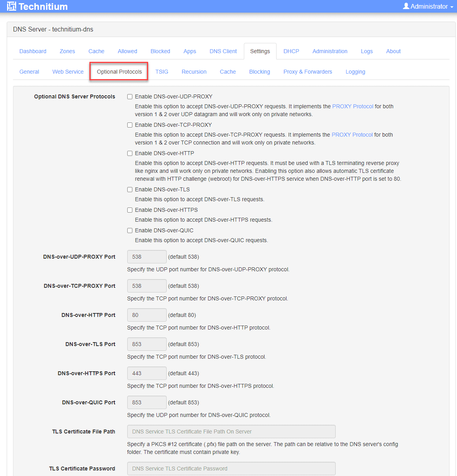
Task: Follow PROXY Protocol link in TCP-PROXY description
Action: pyautogui.click(x=352, y=135)
